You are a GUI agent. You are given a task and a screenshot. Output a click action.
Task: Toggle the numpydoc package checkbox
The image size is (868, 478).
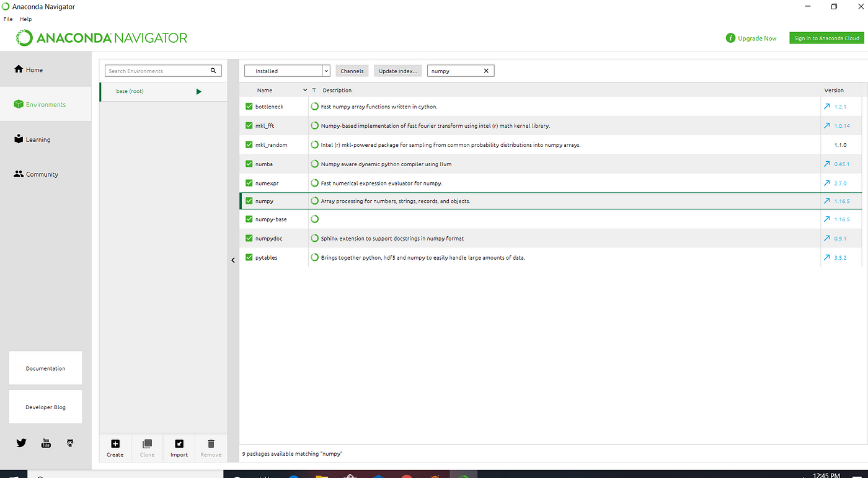point(249,238)
